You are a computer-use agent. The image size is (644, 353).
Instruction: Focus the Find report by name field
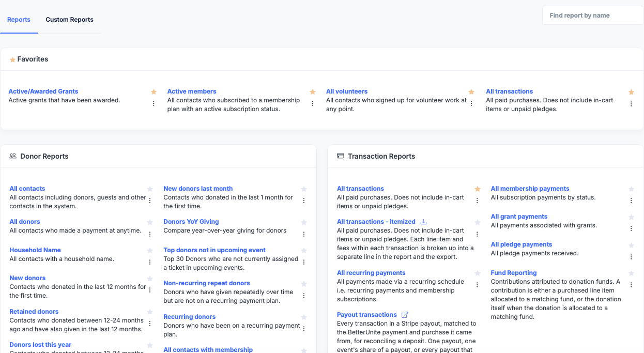point(593,16)
